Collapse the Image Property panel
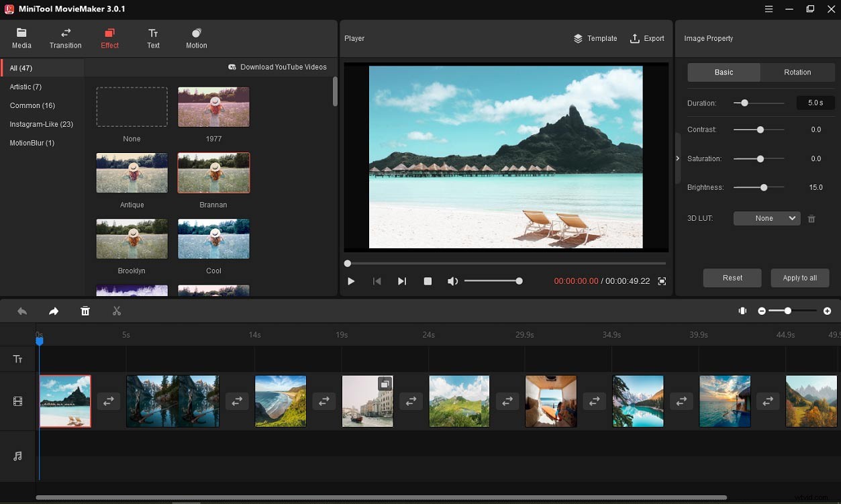Image resolution: width=841 pixels, height=504 pixels. 677,158
